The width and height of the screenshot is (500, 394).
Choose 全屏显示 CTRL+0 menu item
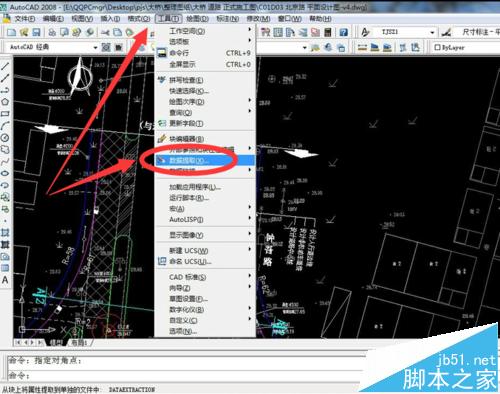click(x=205, y=64)
